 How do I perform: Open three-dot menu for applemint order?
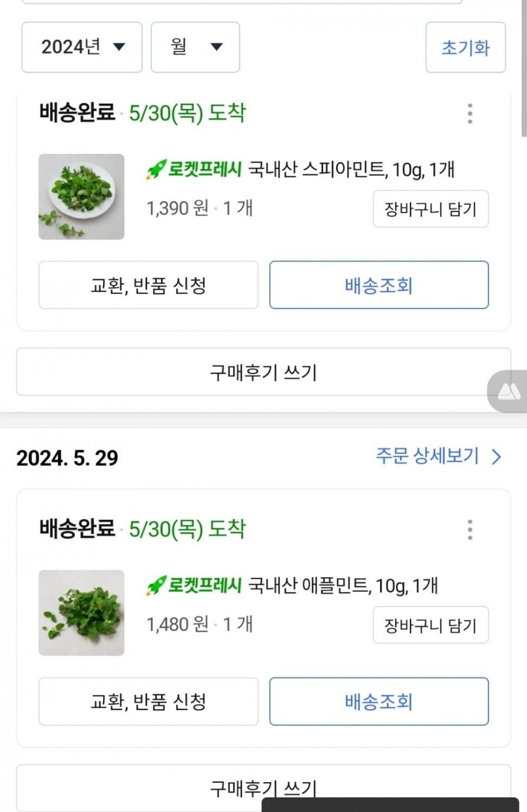pos(470,530)
